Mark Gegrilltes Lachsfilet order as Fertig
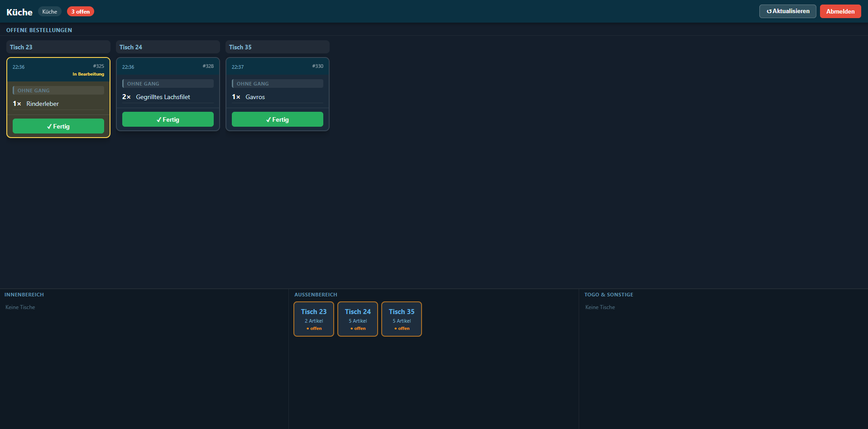The image size is (868, 429). [x=168, y=119]
